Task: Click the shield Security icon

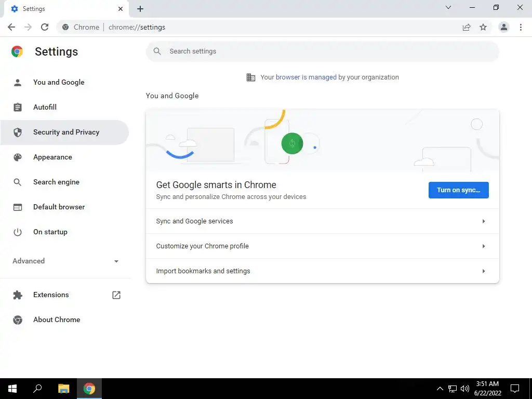Action: pyautogui.click(x=18, y=132)
